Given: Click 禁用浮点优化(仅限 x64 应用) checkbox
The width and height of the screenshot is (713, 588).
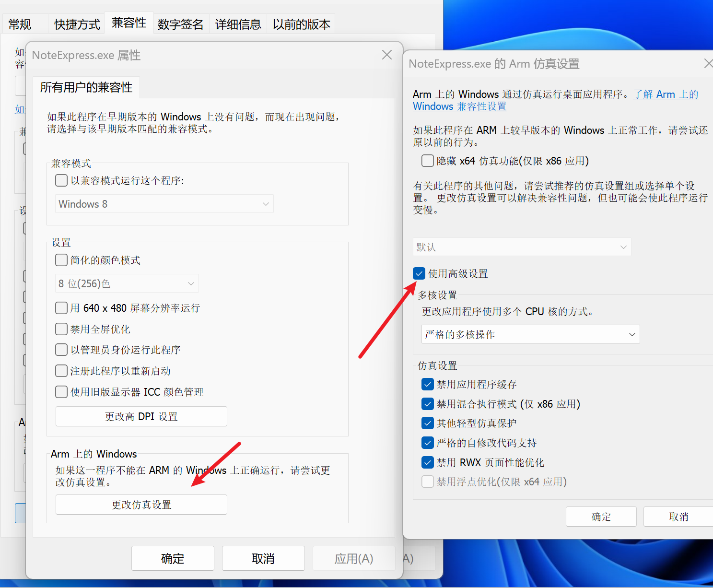Looking at the screenshot, I should (x=428, y=482).
